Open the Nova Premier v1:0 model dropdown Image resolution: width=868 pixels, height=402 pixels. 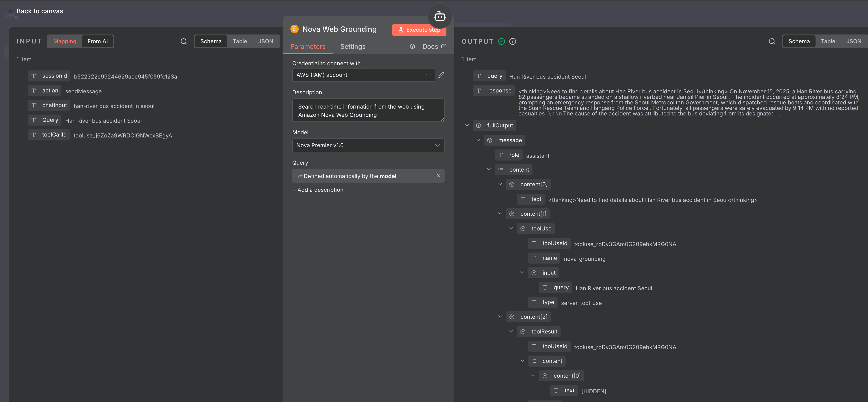(x=368, y=145)
